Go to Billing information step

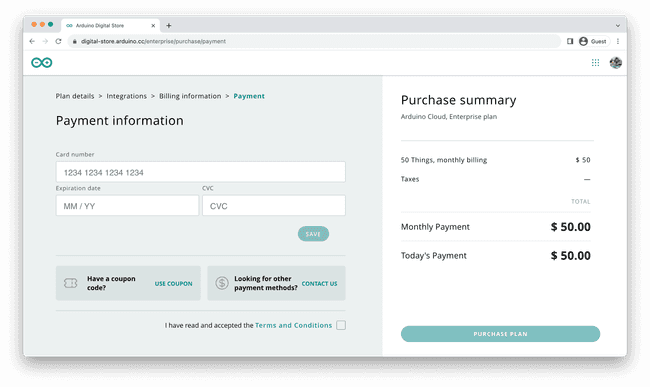[x=190, y=96]
